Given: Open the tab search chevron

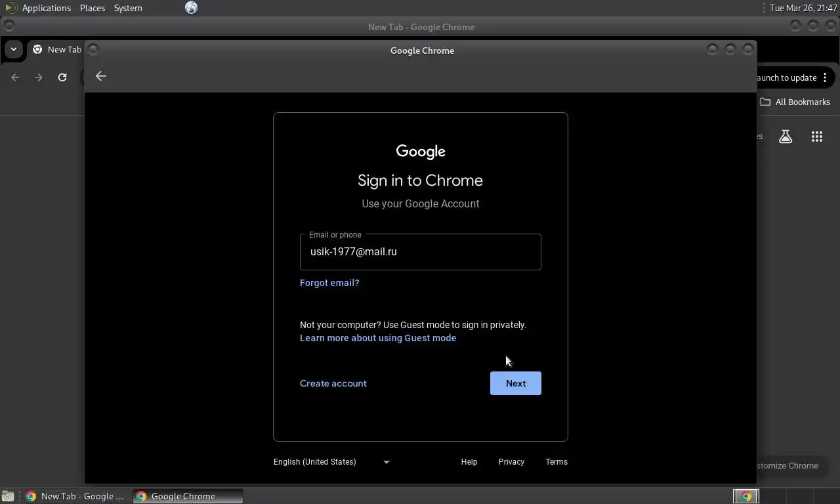Looking at the screenshot, I should [x=14, y=49].
